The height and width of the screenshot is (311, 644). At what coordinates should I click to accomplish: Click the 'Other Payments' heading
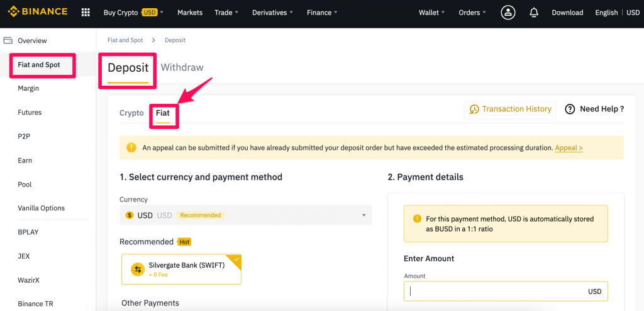(150, 303)
